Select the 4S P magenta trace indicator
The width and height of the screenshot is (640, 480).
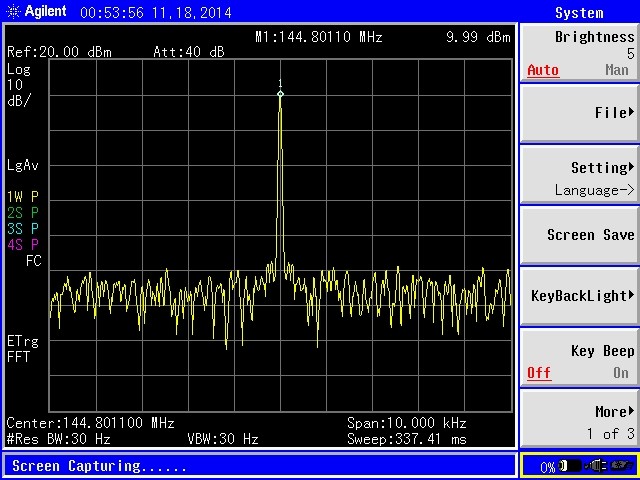pyautogui.click(x=23, y=244)
